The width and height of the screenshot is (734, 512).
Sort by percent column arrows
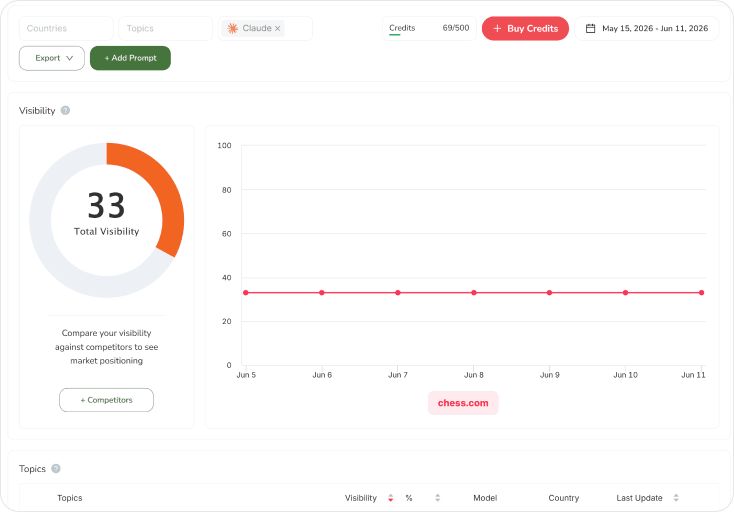[438, 498]
